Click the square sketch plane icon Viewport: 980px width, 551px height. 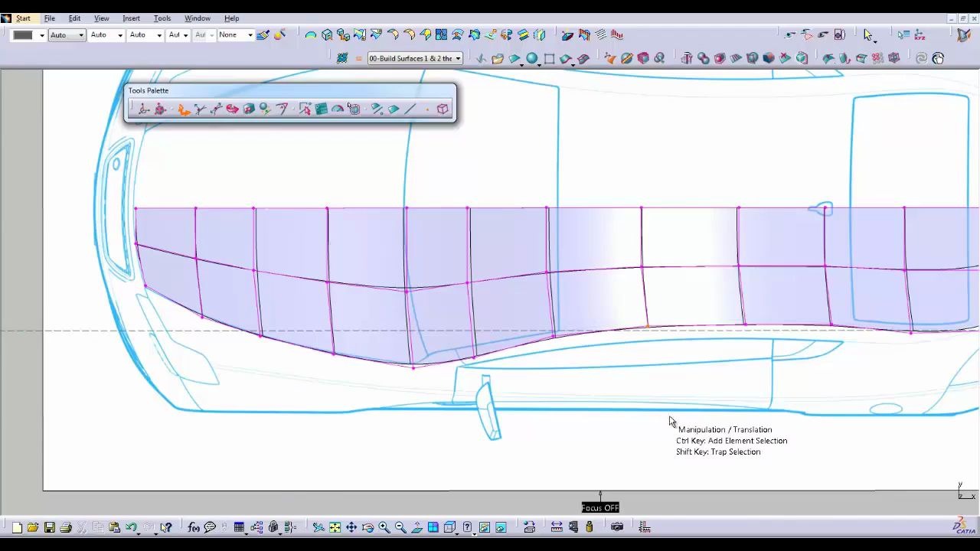(x=549, y=58)
